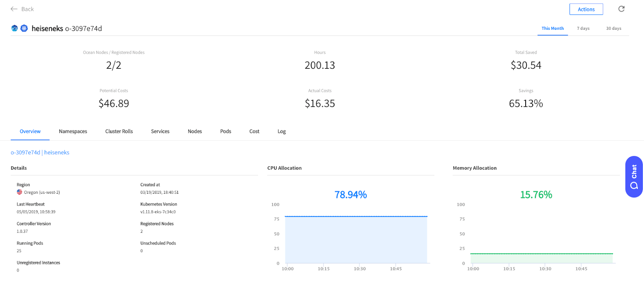Select the 30 days time range
Viewport: 644px width, 284px height.
613,29
